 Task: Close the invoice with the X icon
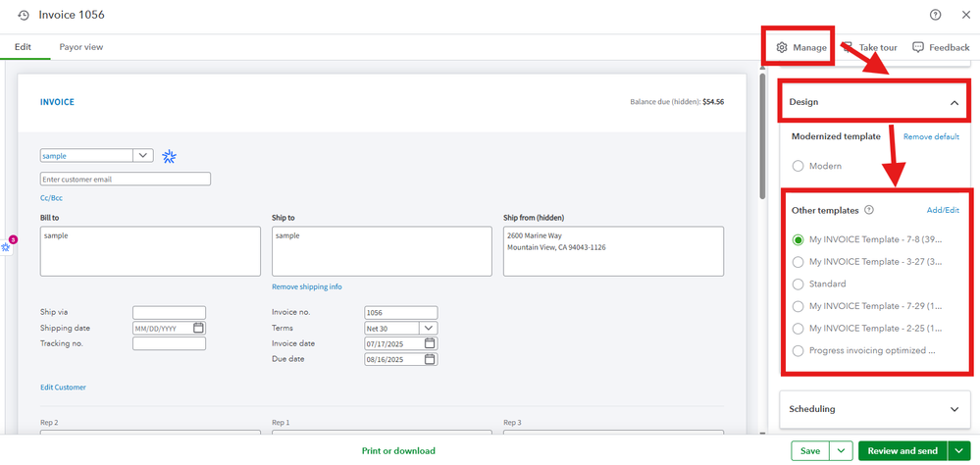[x=965, y=15]
